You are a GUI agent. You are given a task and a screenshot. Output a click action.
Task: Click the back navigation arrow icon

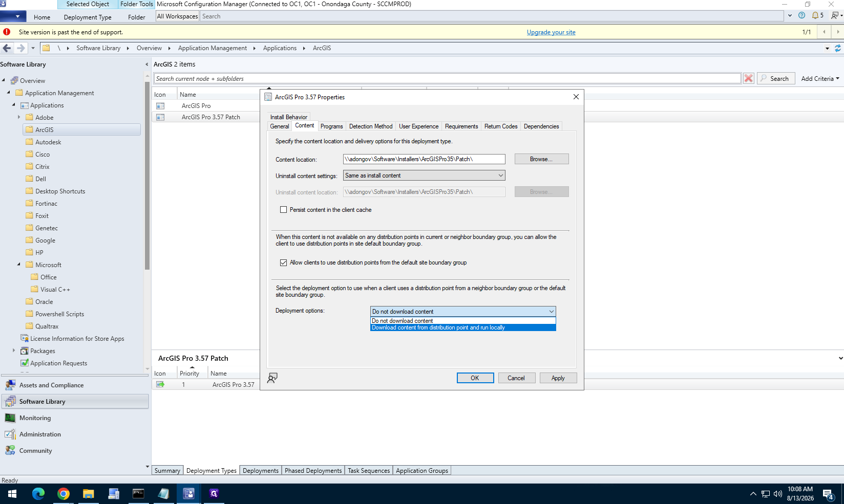click(7, 48)
